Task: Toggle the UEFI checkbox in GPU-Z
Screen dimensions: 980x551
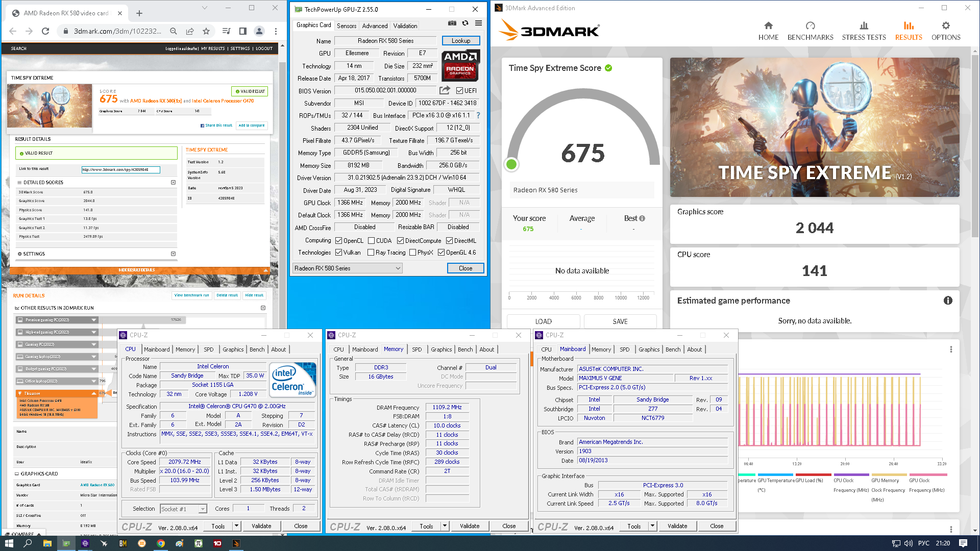Action: pos(459,91)
